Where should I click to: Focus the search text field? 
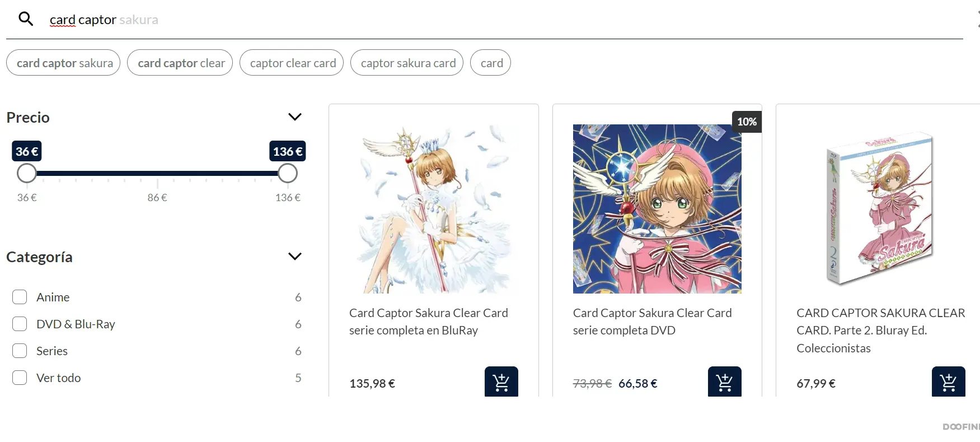click(504, 20)
